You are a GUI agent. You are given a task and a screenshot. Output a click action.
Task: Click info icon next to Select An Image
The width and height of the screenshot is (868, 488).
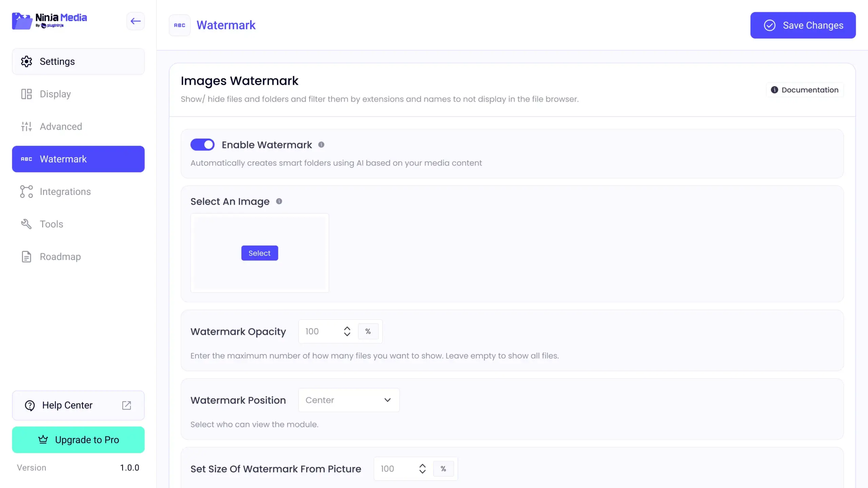279,201
